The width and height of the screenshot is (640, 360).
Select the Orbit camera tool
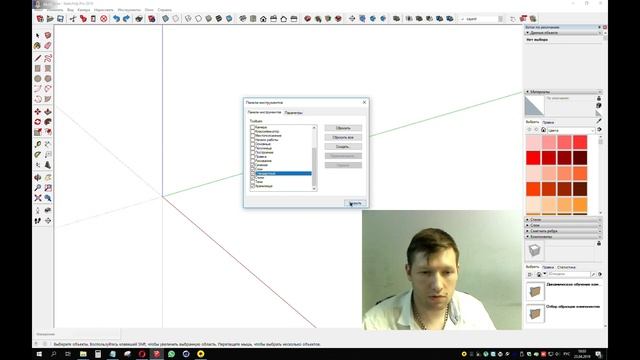coord(38,178)
